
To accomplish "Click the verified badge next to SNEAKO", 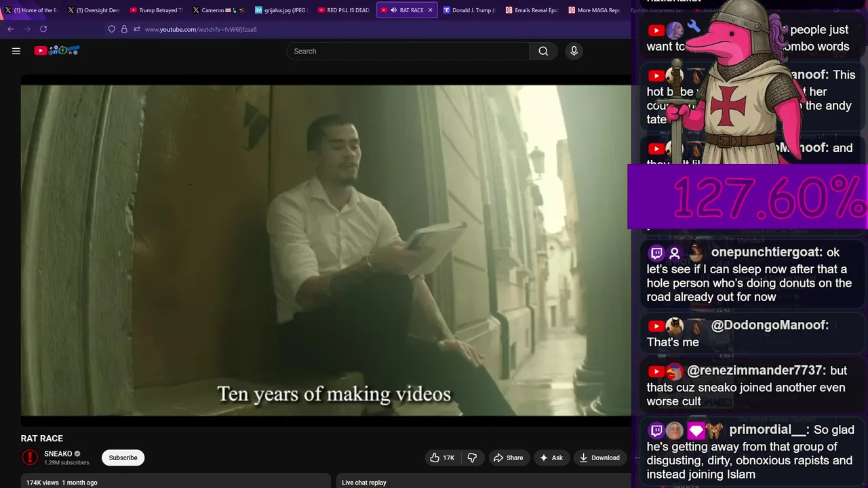I will coord(77,453).
